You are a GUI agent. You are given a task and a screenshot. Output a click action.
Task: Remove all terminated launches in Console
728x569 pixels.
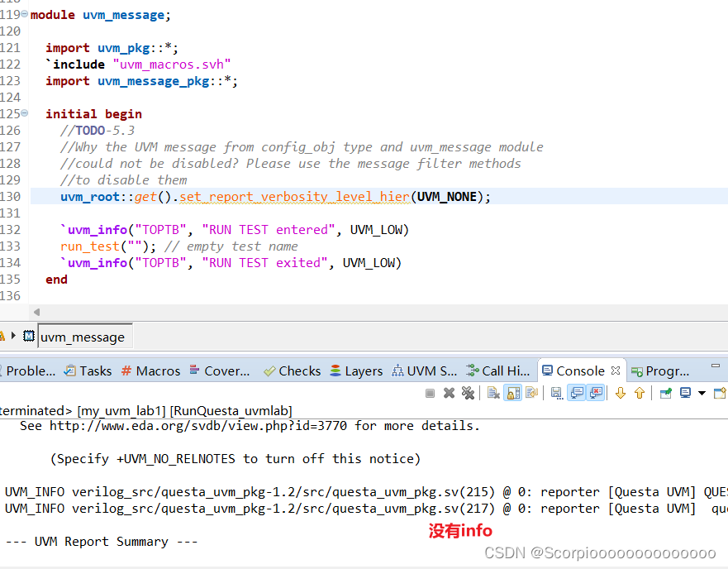468,392
